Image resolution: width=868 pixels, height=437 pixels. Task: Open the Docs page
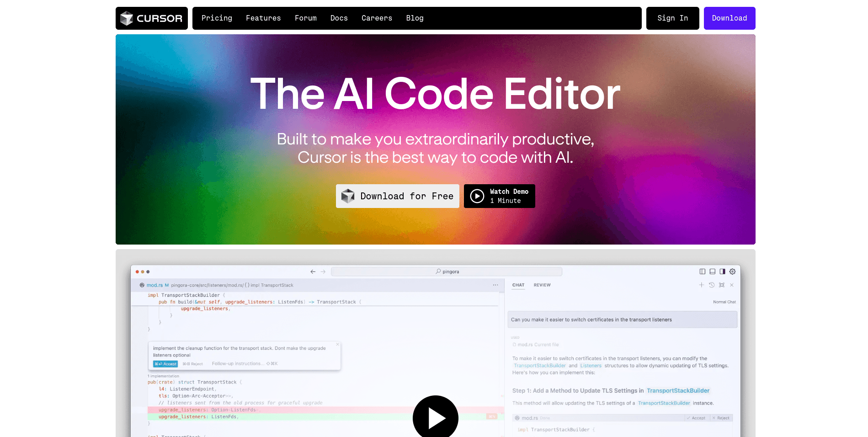339,18
